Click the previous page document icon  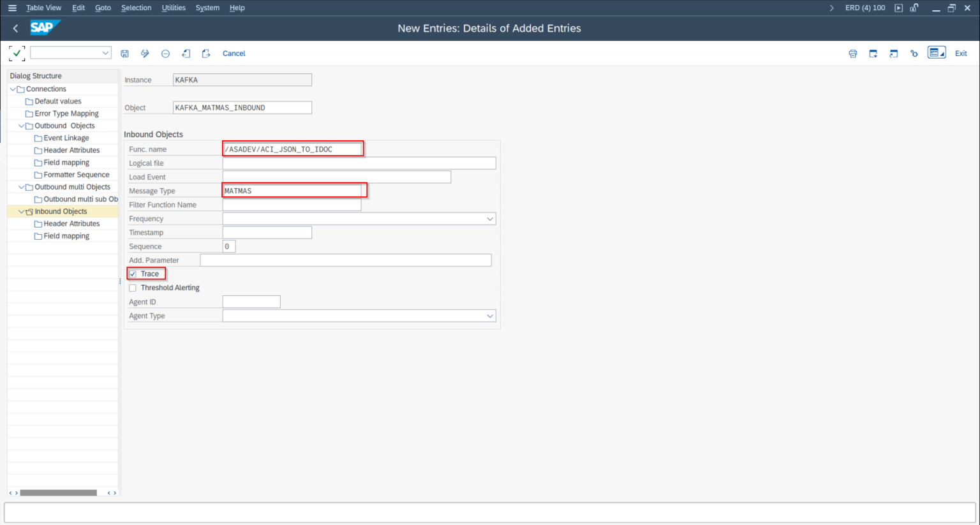click(186, 54)
